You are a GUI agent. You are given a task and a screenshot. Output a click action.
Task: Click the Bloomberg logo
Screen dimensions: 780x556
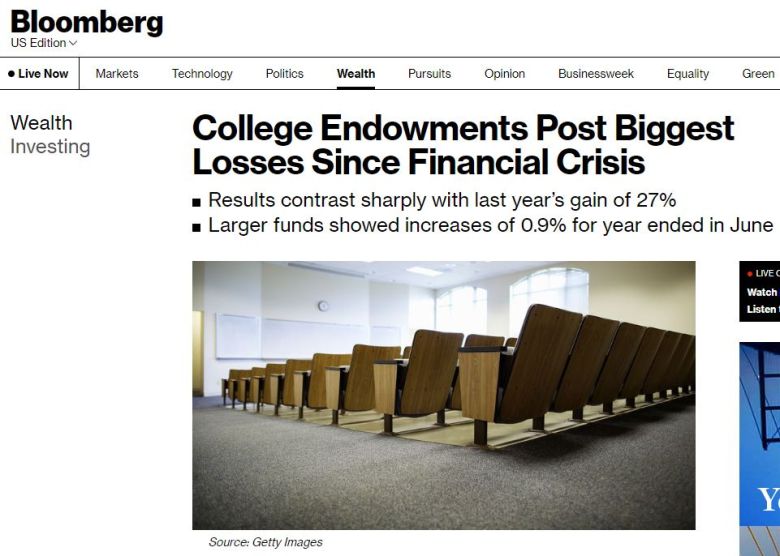click(86, 22)
